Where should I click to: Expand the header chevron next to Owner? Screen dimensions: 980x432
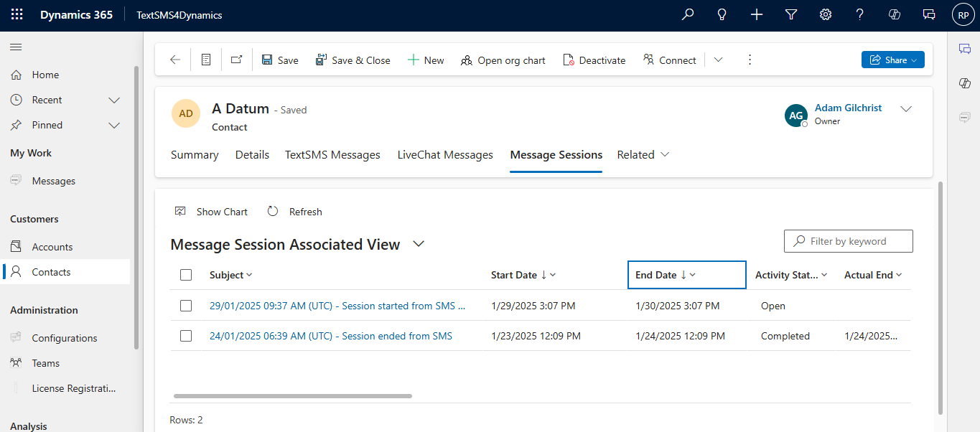pos(906,109)
